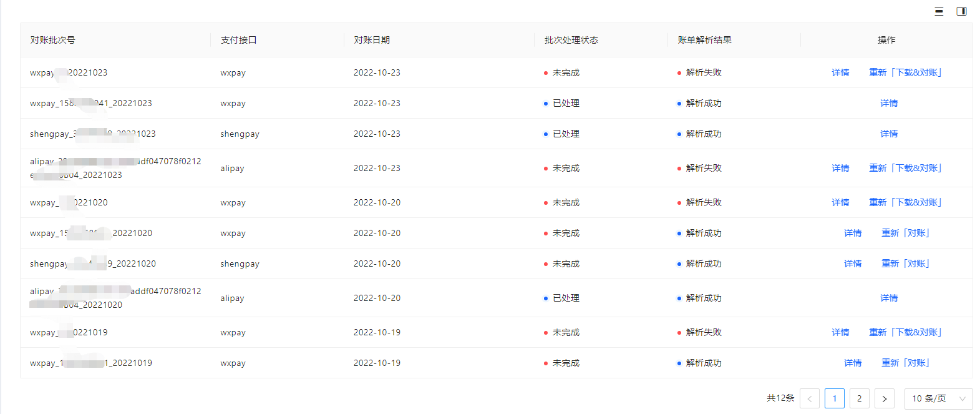980x414 pixels.
Task: Open the table row density settings icon
Action: tap(939, 11)
